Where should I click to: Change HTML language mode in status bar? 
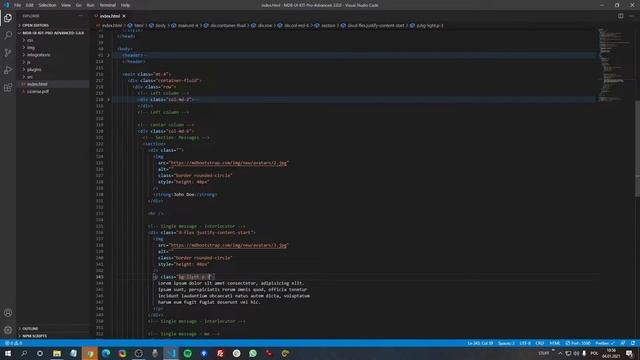pyautogui.click(x=555, y=343)
